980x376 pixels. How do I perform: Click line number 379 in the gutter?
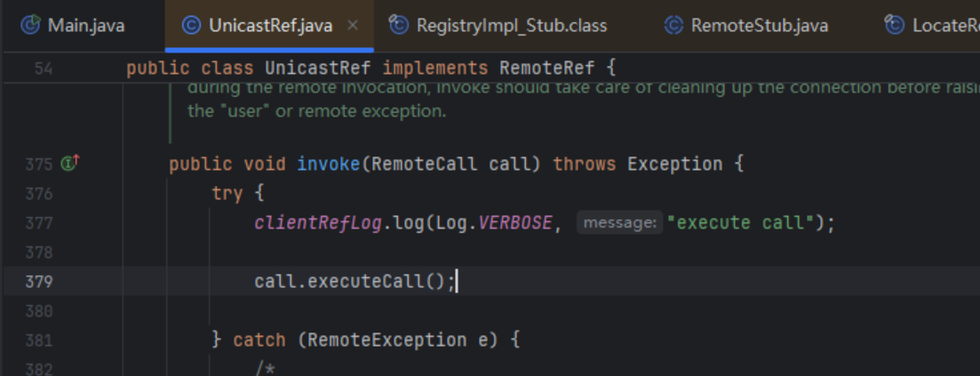click(38, 282)
